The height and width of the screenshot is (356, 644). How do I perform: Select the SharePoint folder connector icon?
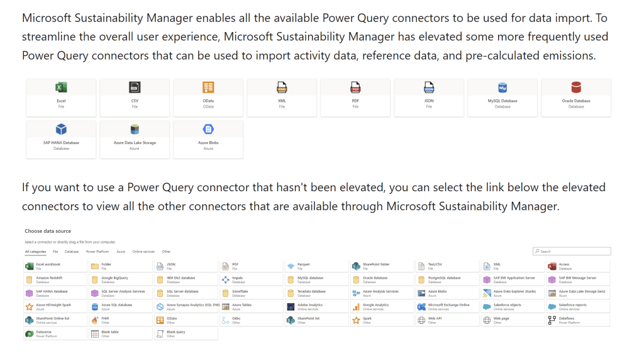tap(356, 266)
